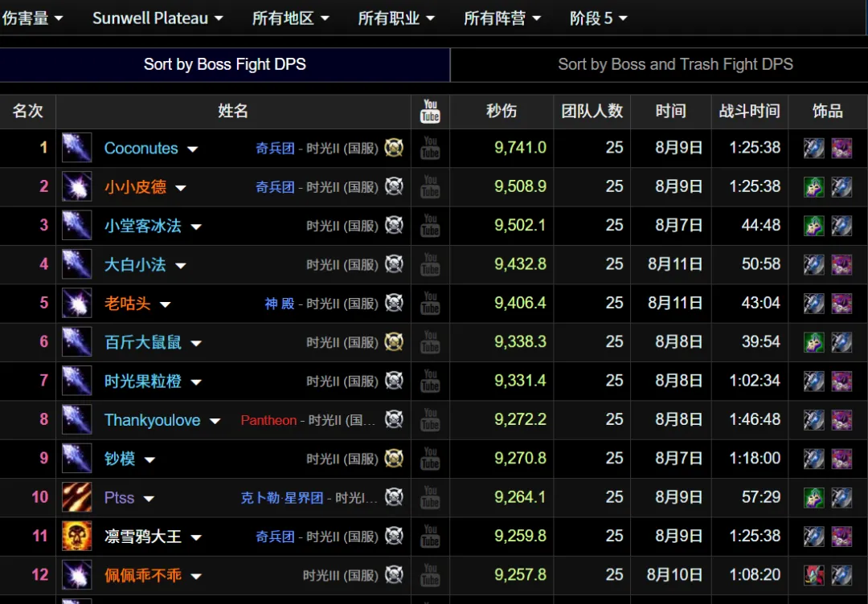Click the 秒伤 column header

point(502,111)
